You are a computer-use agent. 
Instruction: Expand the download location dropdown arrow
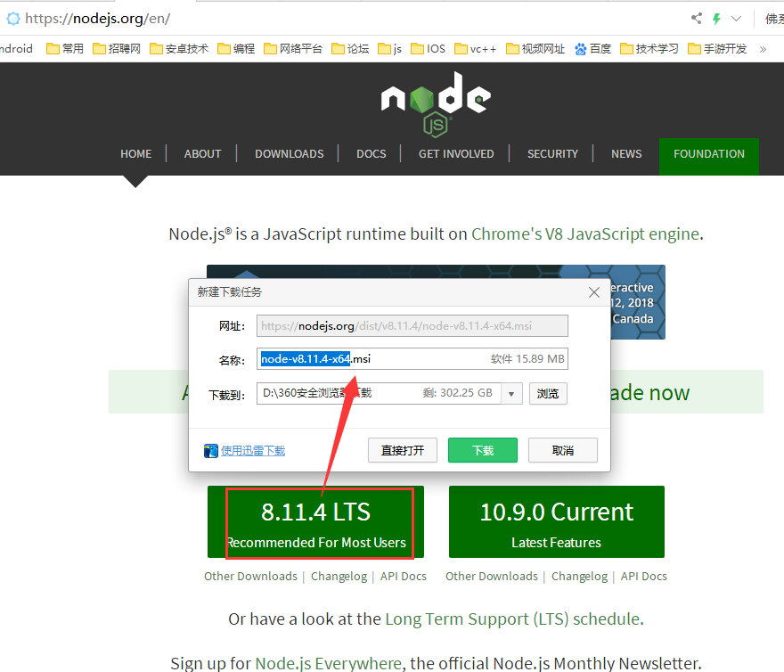(x=511, y=394)
